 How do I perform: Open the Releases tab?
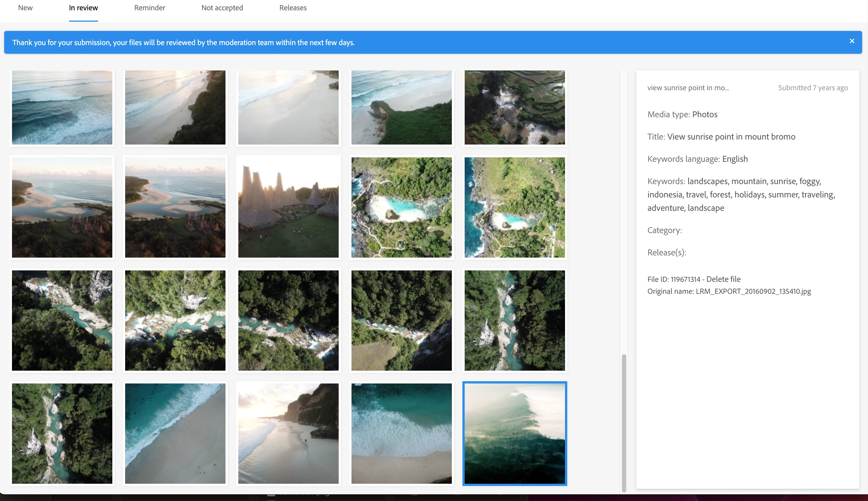coord(293,8)
